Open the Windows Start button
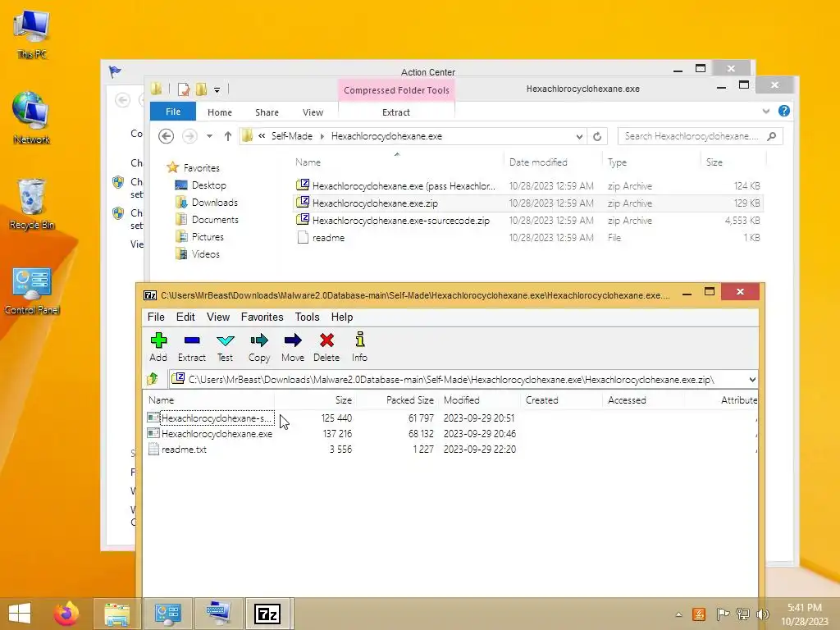The image size is (840, 630). [x=20, y=614]
